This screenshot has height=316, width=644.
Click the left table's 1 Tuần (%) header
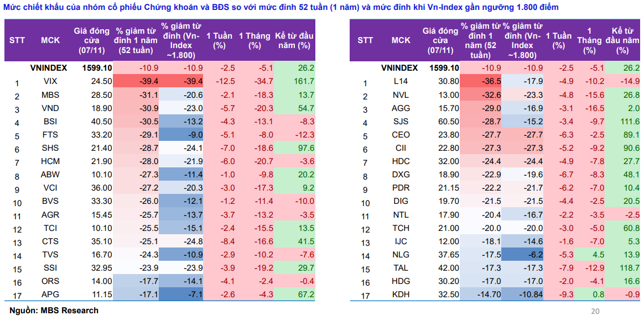(220, 40)
